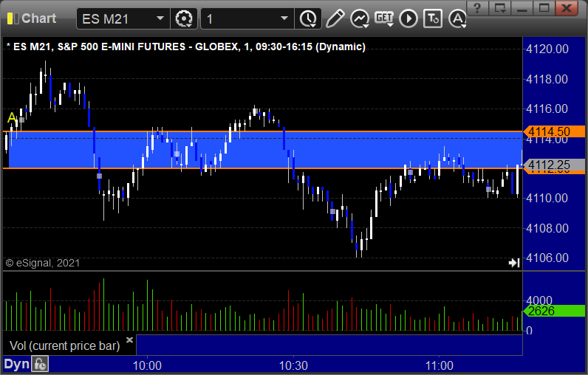Close the chart window

point(567,8)
